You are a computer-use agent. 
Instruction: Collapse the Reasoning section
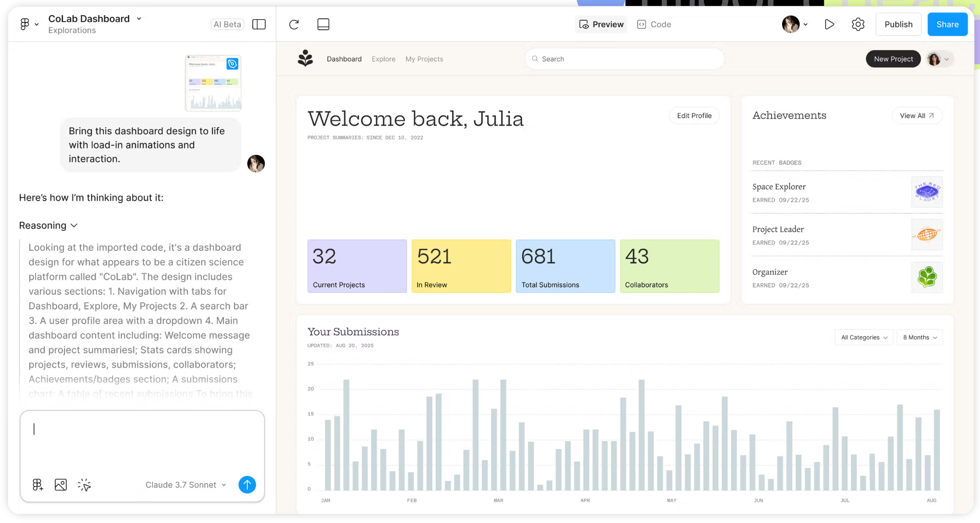[48, 225]
